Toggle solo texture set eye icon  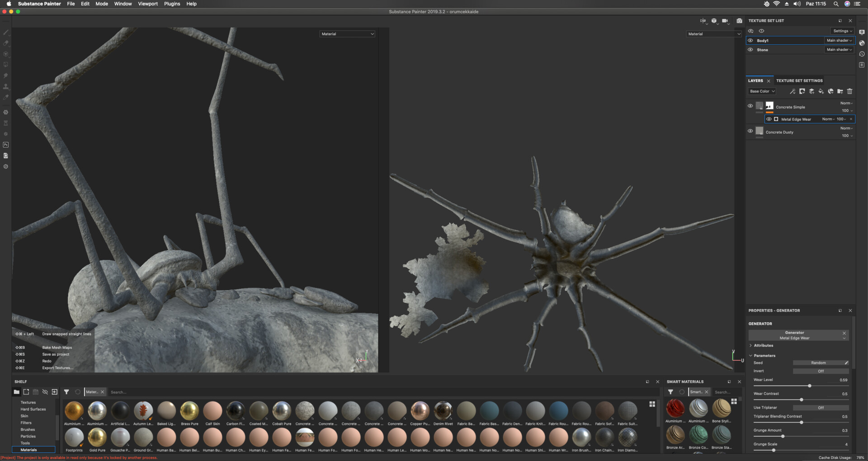(761, 31)
